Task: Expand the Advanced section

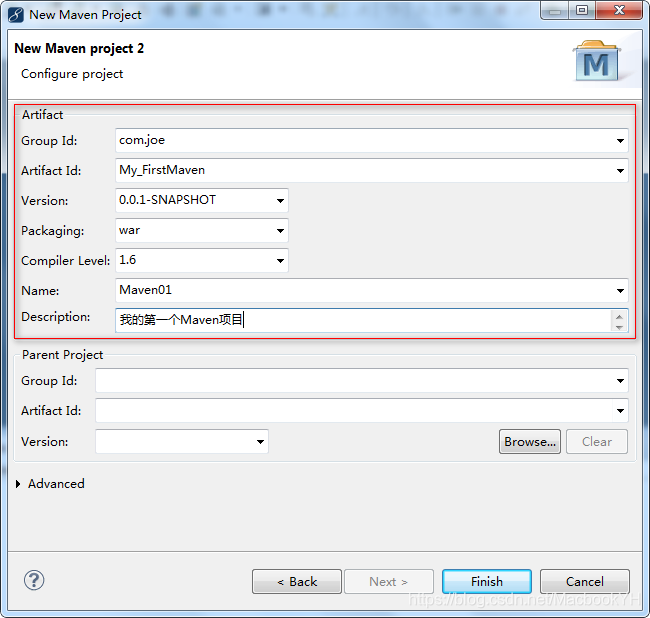Action: pyautogui.click(x=18, y=484)
